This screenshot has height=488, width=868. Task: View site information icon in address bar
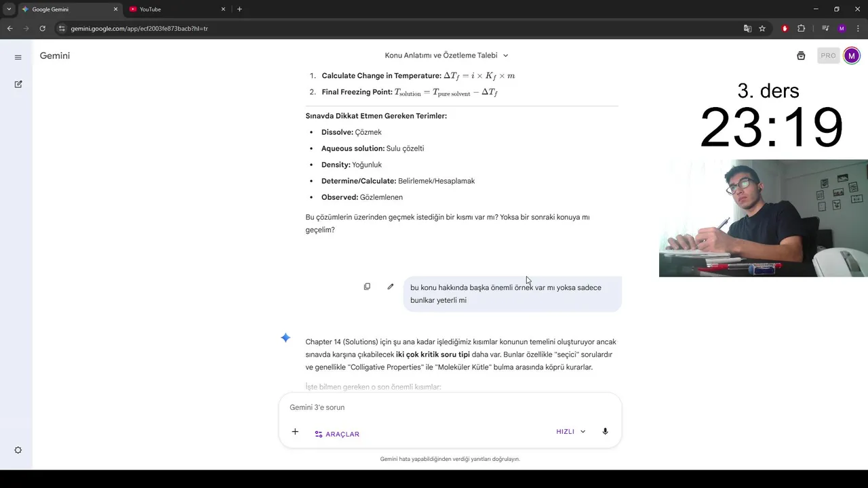62,28
